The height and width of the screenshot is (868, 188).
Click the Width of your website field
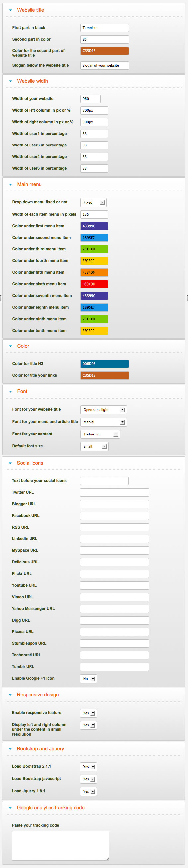point(91,99)
